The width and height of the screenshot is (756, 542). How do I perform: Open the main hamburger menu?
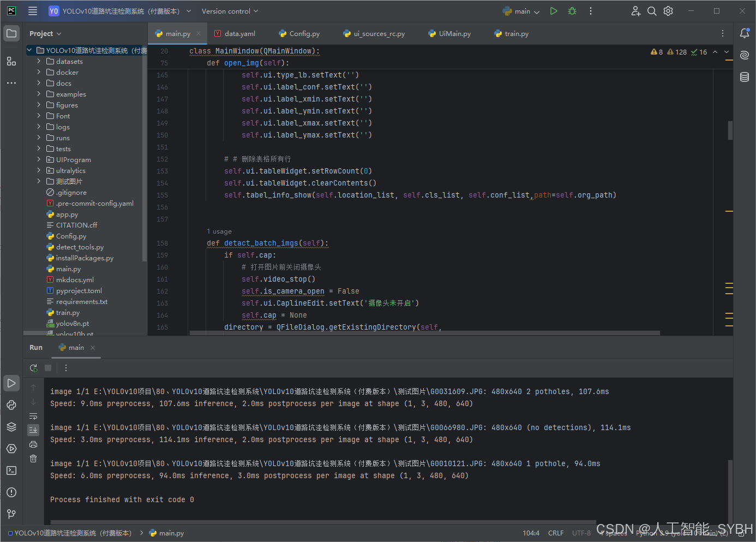pyautogui.click(x=33, y=11)
